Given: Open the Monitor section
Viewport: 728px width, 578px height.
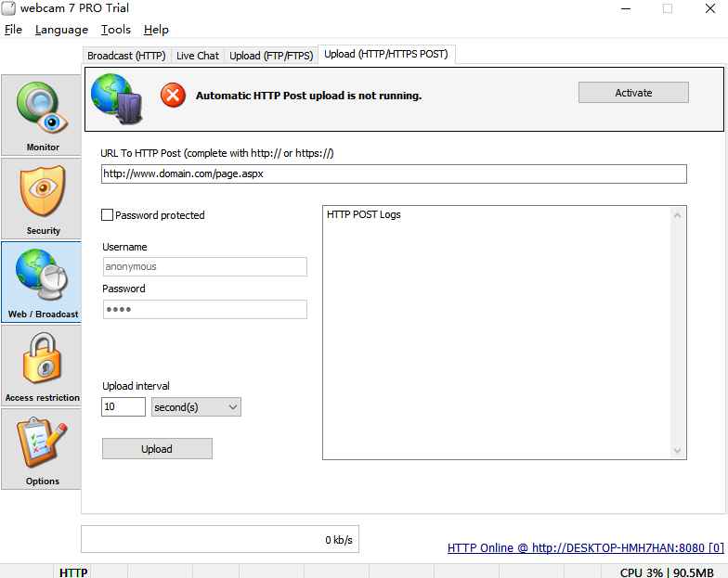Looking at the screenshot, I should [x=41, y=115].
